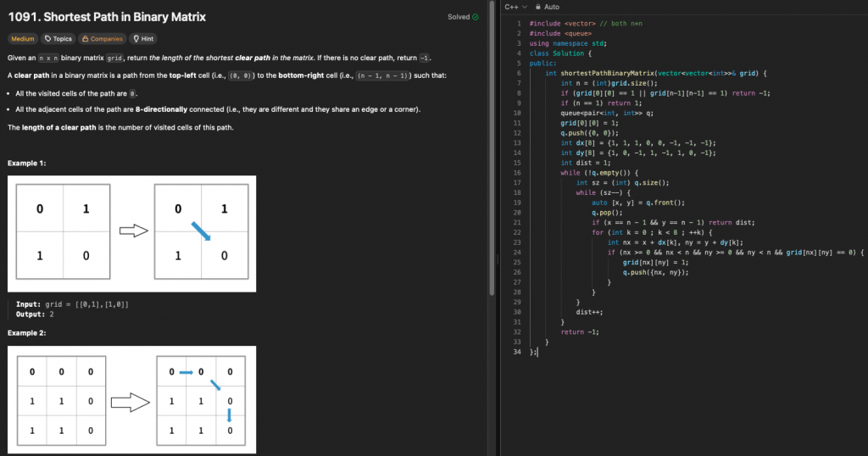Screen dimensions: 868x456
Task: Click line number 34 in the gutter
Action: 517,352
